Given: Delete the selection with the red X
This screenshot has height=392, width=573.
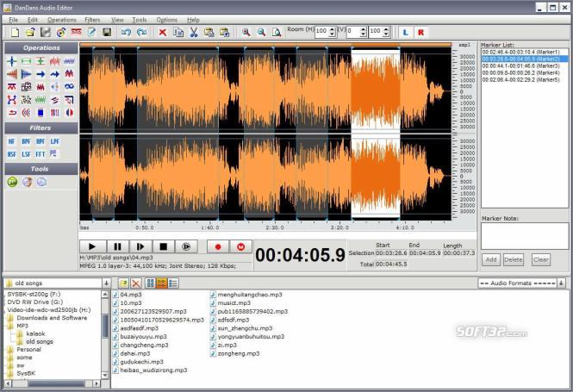Looking at the screenshot, I should click(163, 33).
